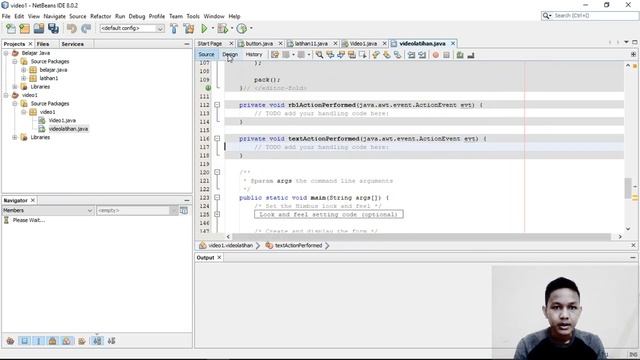Viewport: 640px width, 360px height.
Task: Open the Refactor menu
Action: [x=100, y=16]
